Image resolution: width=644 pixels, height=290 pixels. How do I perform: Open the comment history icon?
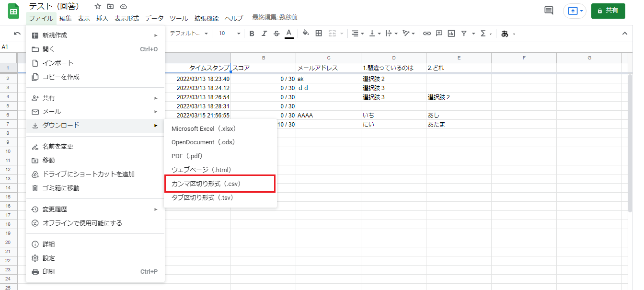pos(549,11)
